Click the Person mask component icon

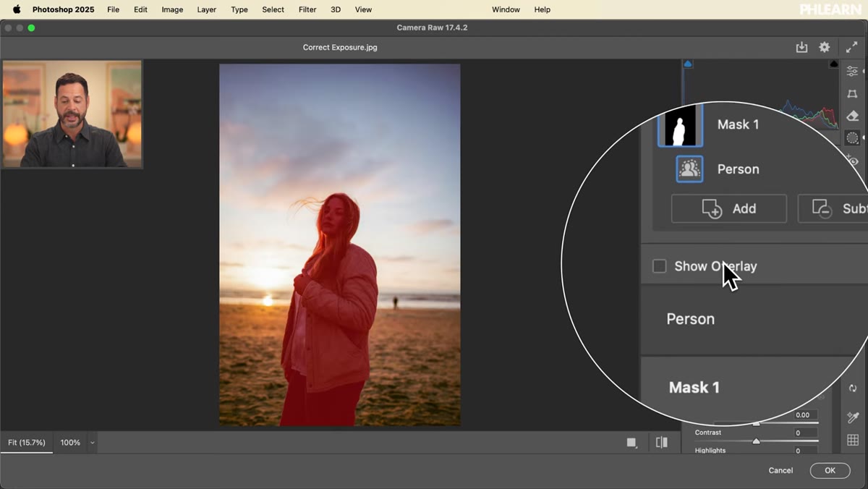(689, 169)
